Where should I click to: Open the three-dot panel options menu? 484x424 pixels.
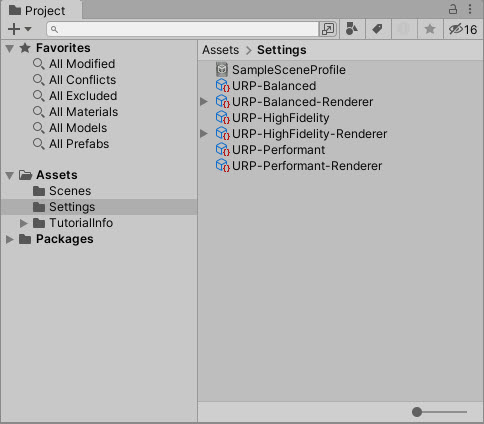(470, 9)
